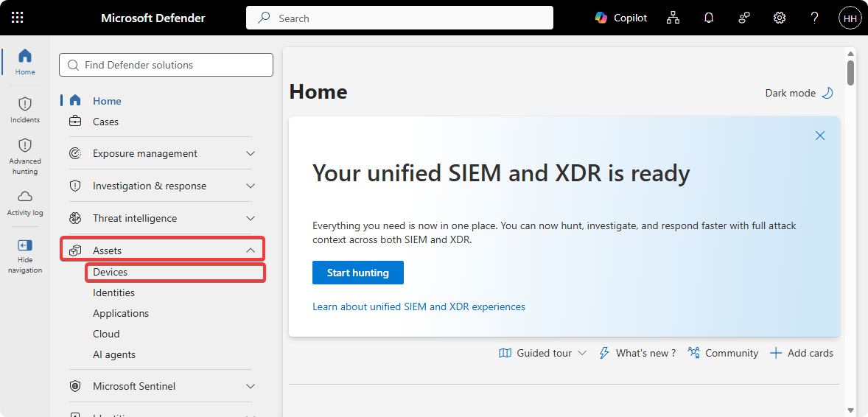The width and height of the screenshot is (868, 417).
Task: Click the Home page heading
Action: [318, 91]
